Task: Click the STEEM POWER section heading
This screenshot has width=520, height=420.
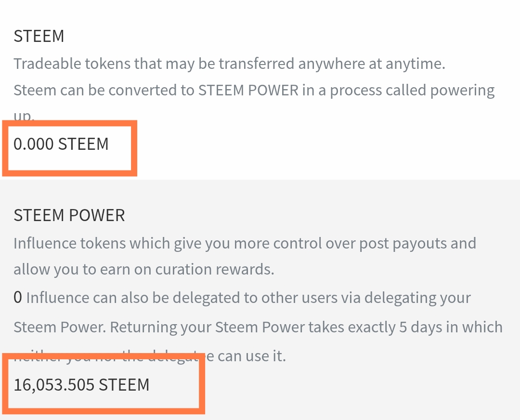Action: tap(69, 215)
